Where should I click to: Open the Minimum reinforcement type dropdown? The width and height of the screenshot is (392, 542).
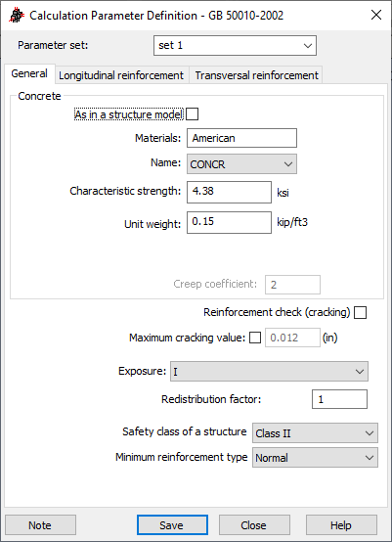click(315, 458)
